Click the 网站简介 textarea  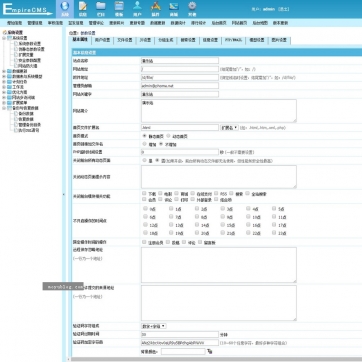[219, 111]
